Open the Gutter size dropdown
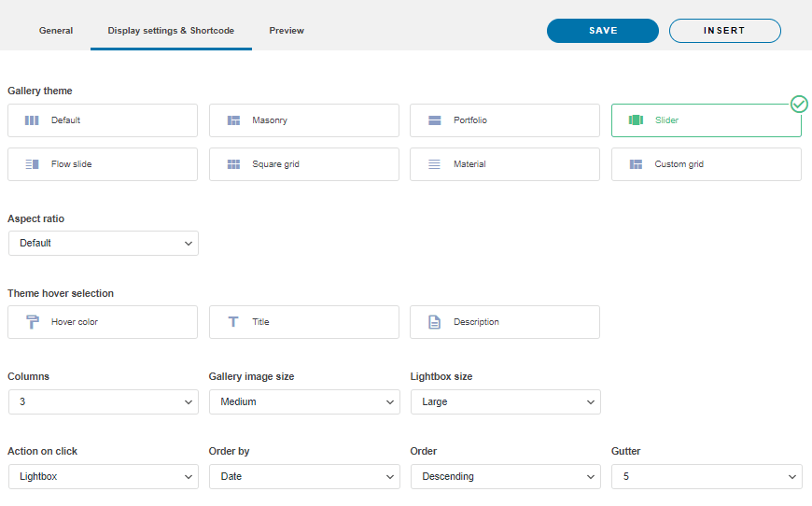 (707, 476)
